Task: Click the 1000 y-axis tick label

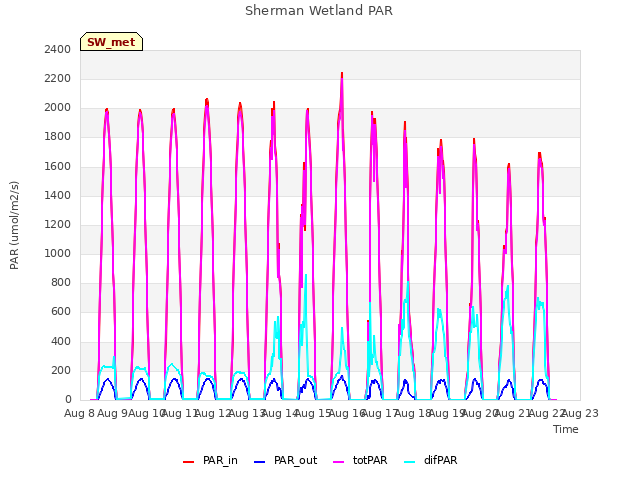Action: point(58,253)
